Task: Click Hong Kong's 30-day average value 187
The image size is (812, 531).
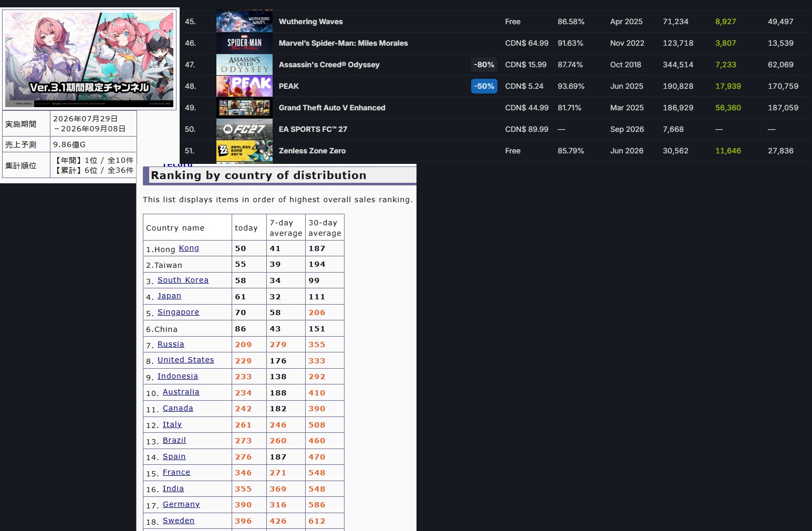Action: (x=317, y=248)
